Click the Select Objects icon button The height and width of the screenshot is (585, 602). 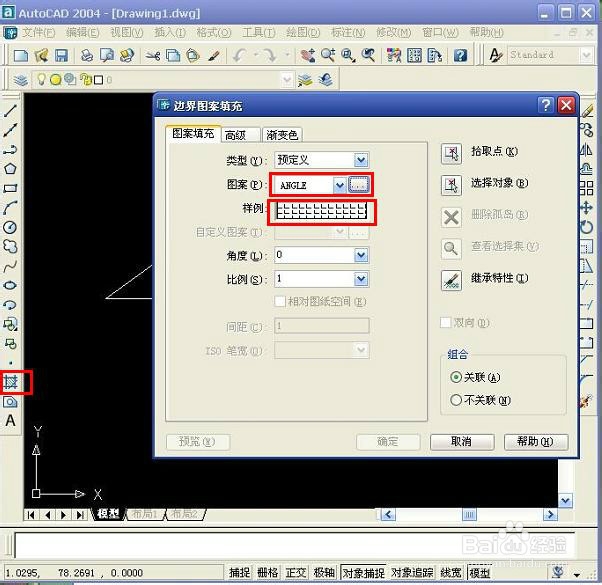[451, 185]
